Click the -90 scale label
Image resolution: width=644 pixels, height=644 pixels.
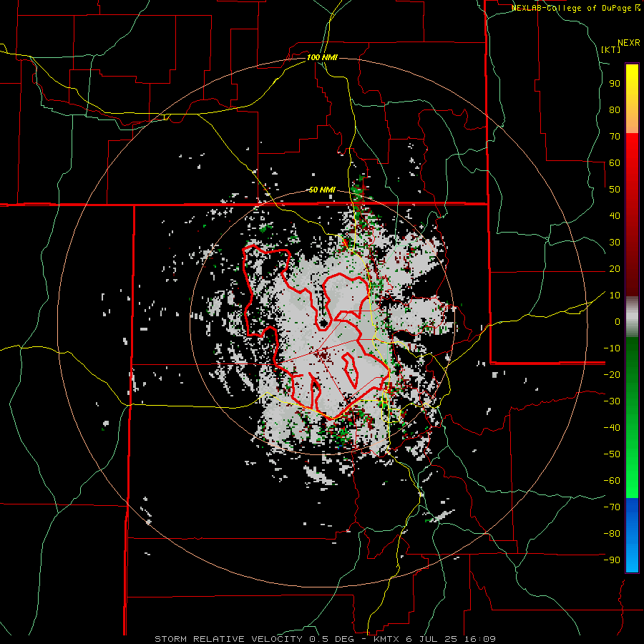click(x=612, y=560)
